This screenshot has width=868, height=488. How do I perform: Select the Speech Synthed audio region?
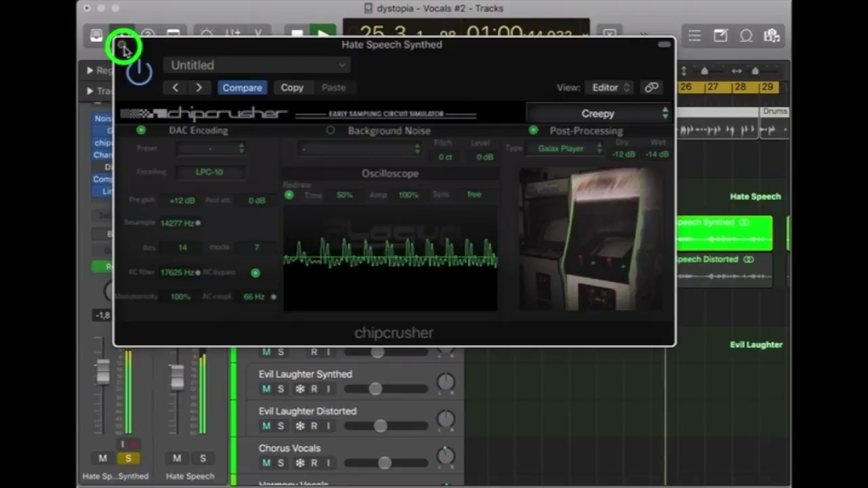pyautogui.click(x=724, y=232)
